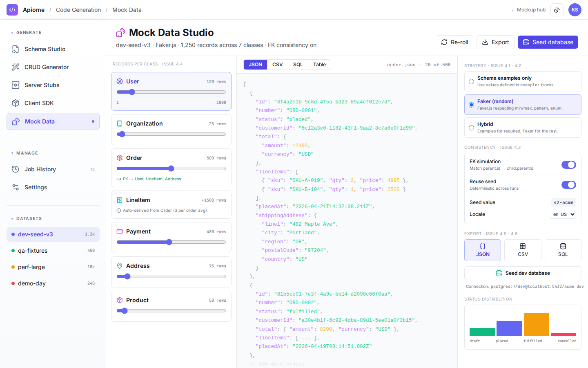This screenshot has width=588, height=368.
Task: Click Seed dev database button
Action: (x=523, y=273)
